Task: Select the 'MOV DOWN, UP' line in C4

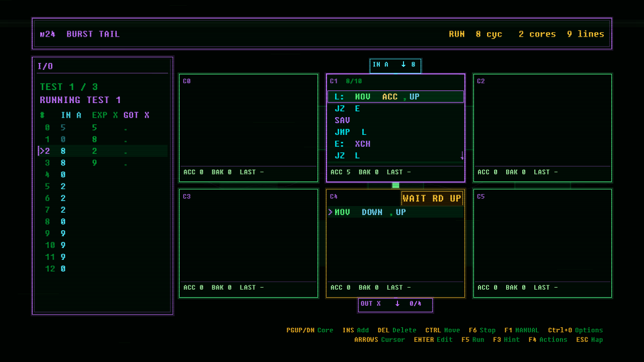Action: [395, 212]
